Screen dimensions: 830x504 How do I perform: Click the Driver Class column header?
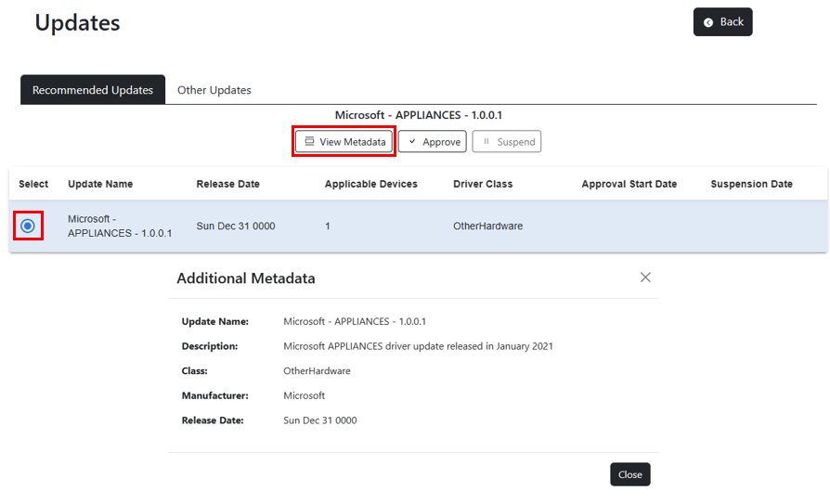point(483,184)
